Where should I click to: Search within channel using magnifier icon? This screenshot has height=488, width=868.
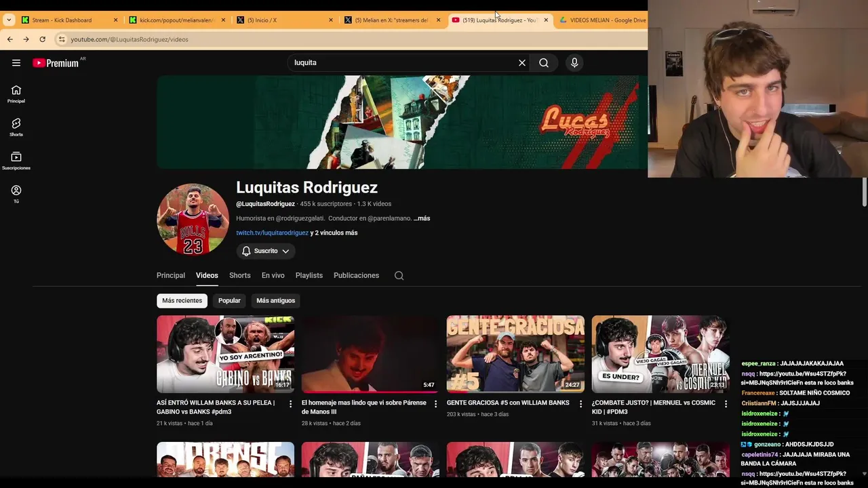tap(399, 275)
